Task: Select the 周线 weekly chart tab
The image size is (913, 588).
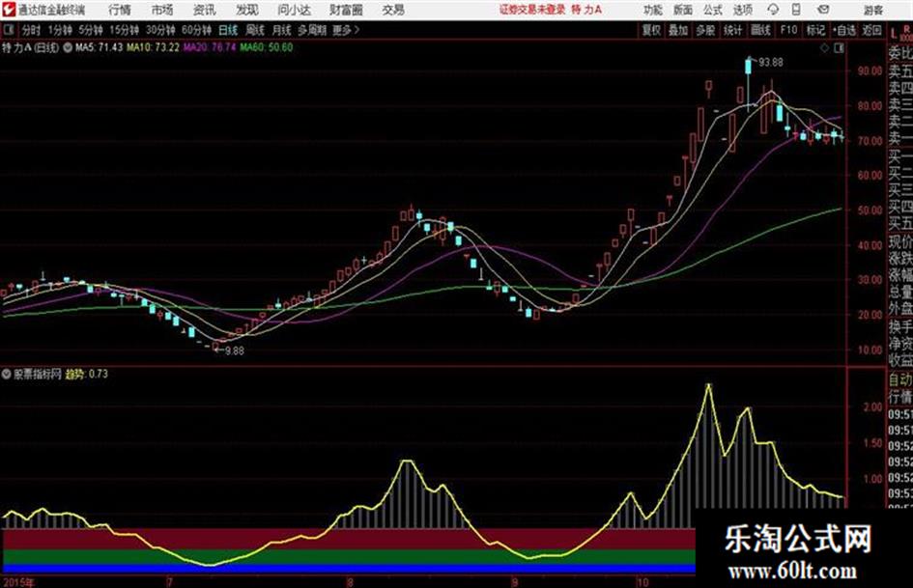Action: (255, 30)
